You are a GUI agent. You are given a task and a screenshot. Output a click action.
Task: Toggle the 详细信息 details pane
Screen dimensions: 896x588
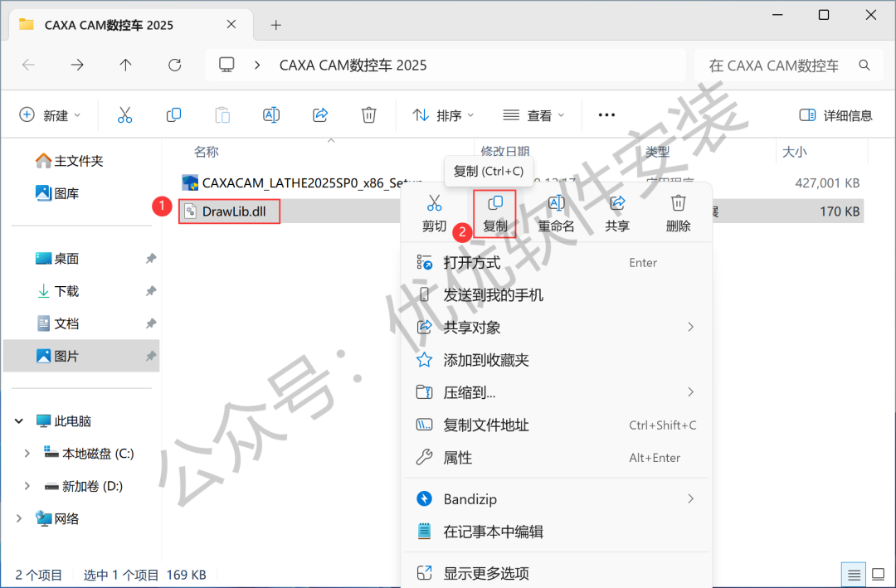[835, 115]
